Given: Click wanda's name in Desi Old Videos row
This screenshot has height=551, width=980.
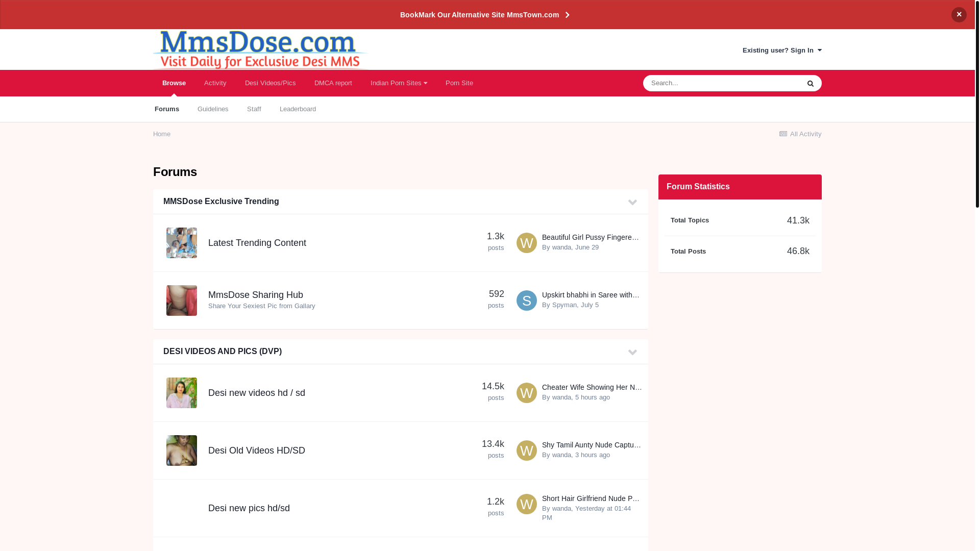Looking at the screenshot, I should pyautogui.click(x=561, y=455).
